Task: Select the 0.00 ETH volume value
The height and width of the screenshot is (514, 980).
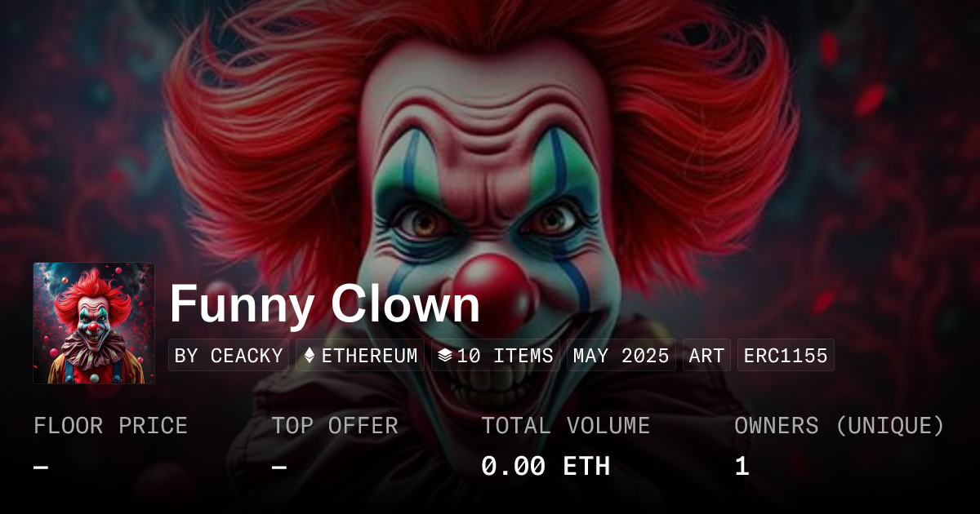Action: click(x=546, y=467)
